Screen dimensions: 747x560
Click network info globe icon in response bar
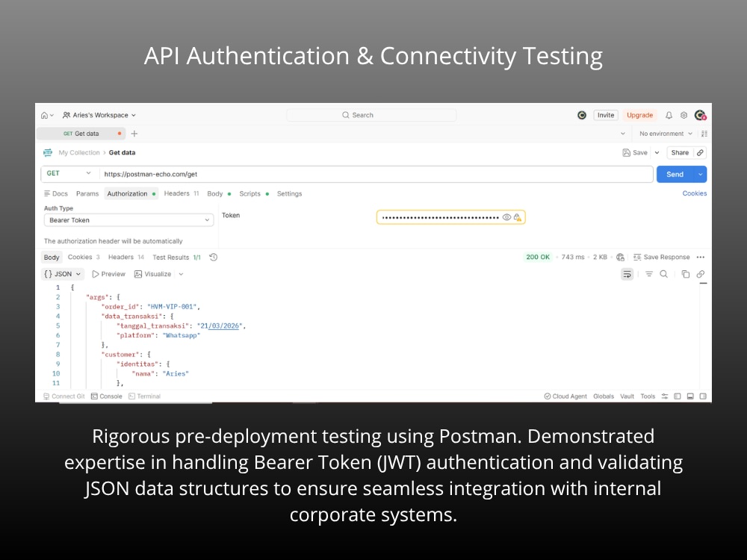pos(620,257)
